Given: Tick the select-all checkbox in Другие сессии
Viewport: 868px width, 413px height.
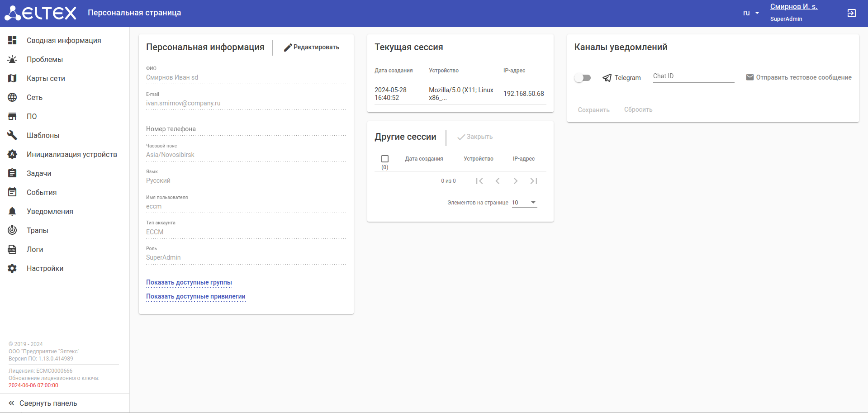Looking at the screenshot, I should 385,159.
